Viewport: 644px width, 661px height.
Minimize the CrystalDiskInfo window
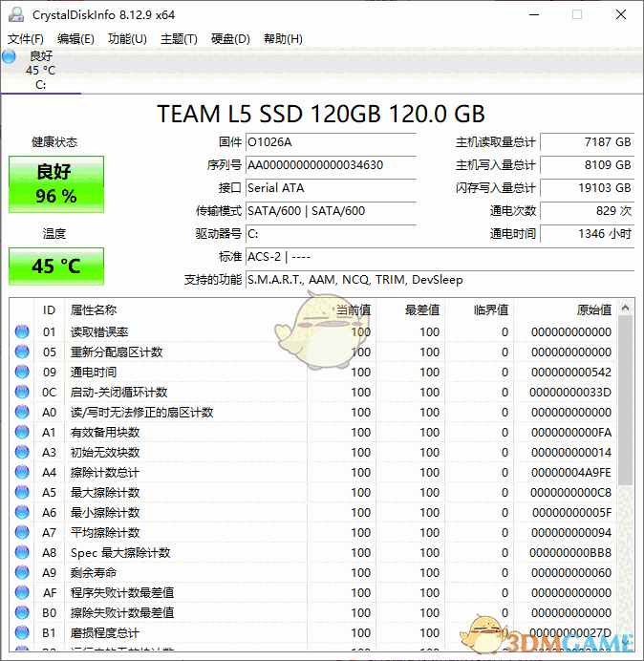tap(534, 14)
